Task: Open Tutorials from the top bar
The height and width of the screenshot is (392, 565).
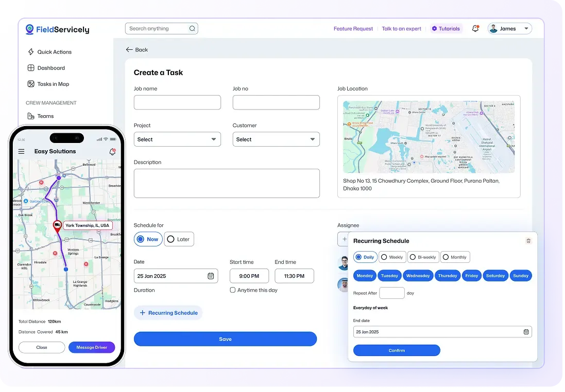Action: tap(446, 28)
